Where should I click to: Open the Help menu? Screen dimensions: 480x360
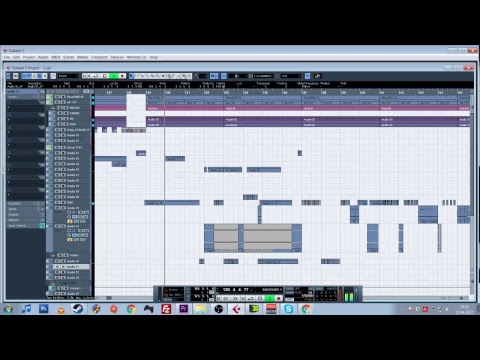(154, 57)
